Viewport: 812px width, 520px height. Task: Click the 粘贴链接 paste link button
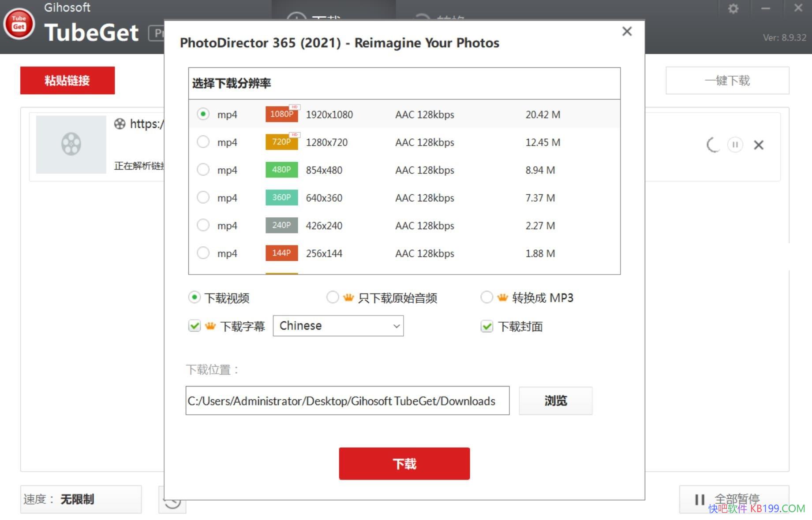pos(67,80)
